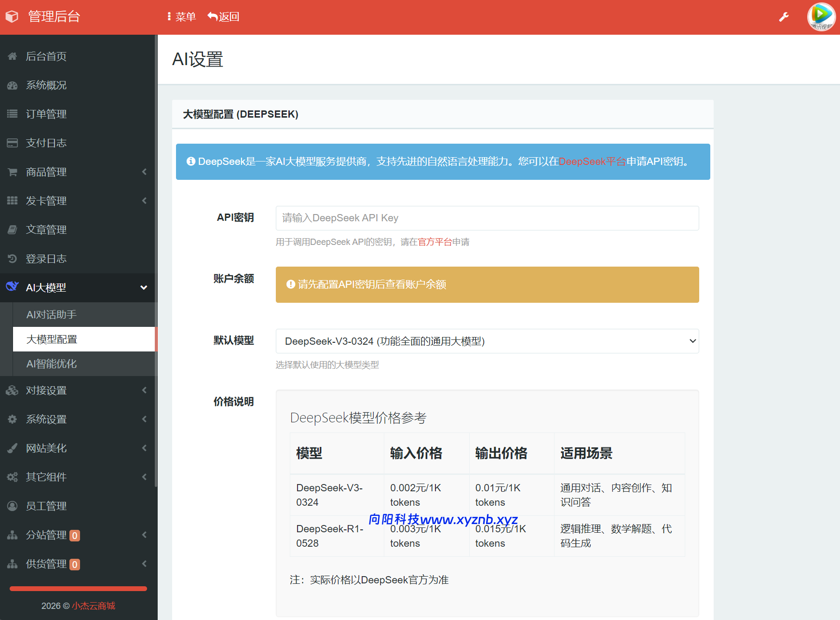Click the 后台首页 home icon
840x620 pixels.
pyautogui.click(x=13, y=56)
